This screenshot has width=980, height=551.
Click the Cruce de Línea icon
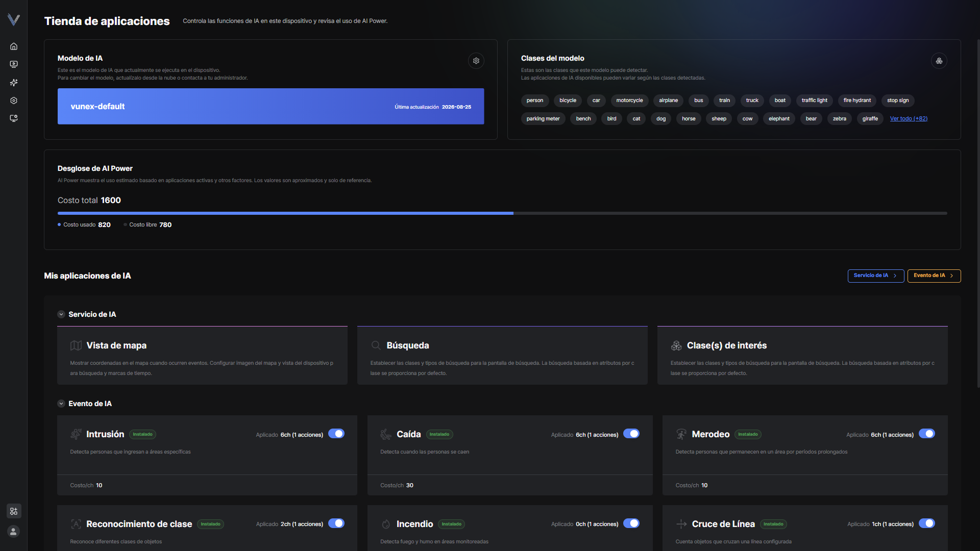click(681, 524)
